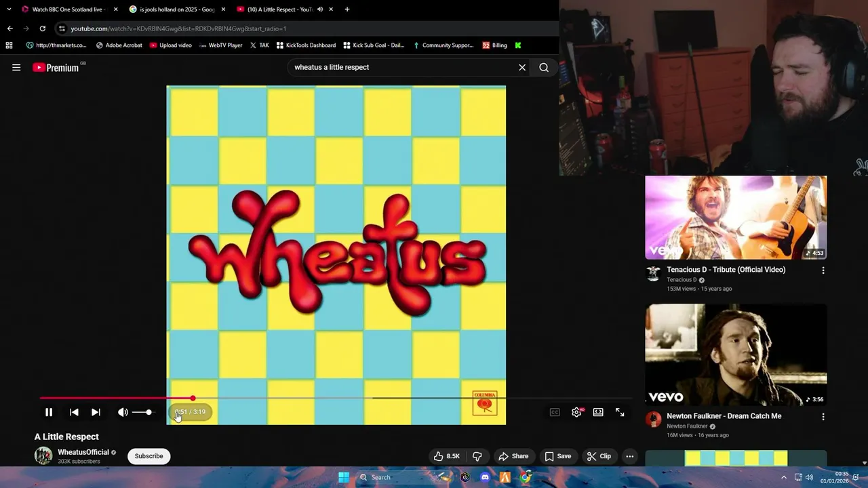Clear the search box with the X
Viewport: 868px width, 488px height.
point(522,67)
